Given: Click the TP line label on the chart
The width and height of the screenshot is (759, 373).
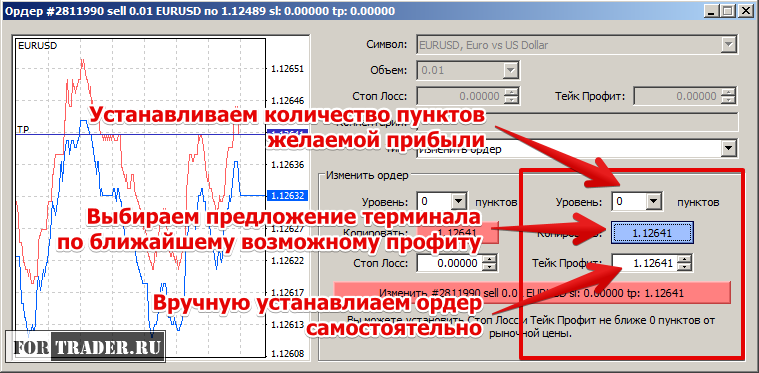Looking at the screenshot, I should (23, 129).
